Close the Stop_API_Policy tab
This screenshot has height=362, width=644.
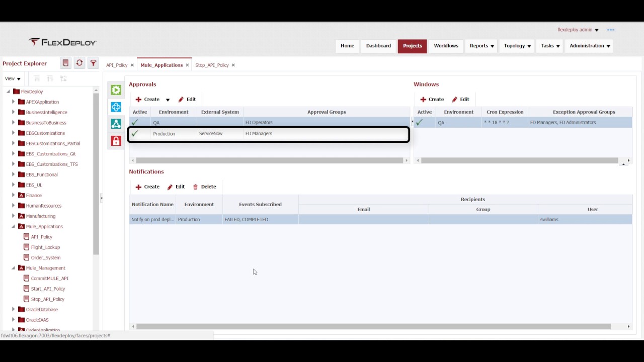tap(233, 65)
